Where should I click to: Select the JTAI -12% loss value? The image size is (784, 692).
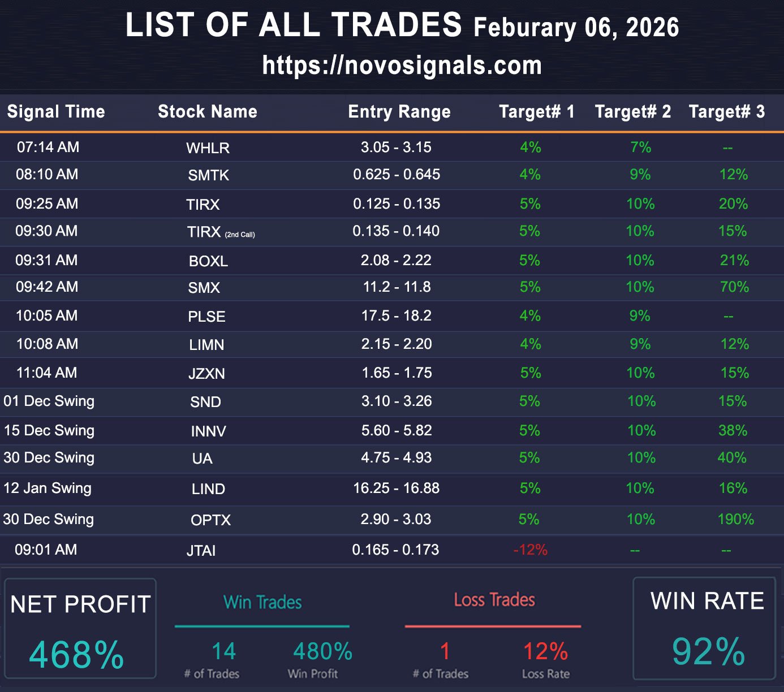coord(530,550)
